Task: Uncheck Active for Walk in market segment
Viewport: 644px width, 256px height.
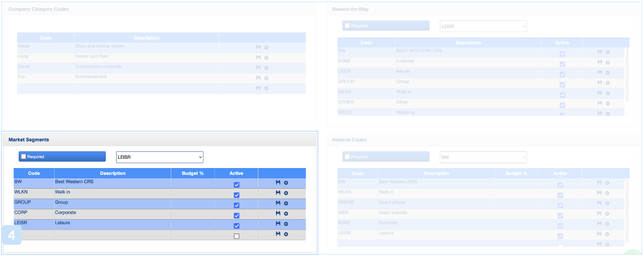Action: (x=237, y=195)
